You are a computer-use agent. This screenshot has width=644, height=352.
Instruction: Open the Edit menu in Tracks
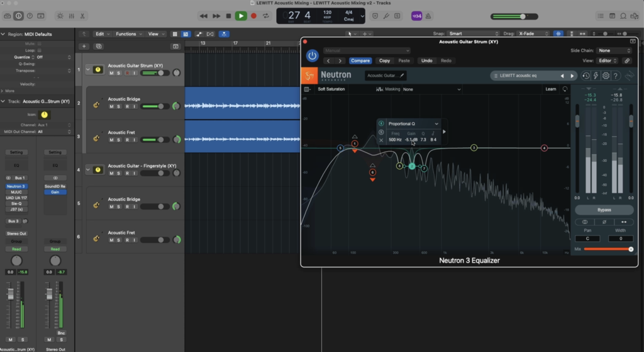[x=103, y=34]
